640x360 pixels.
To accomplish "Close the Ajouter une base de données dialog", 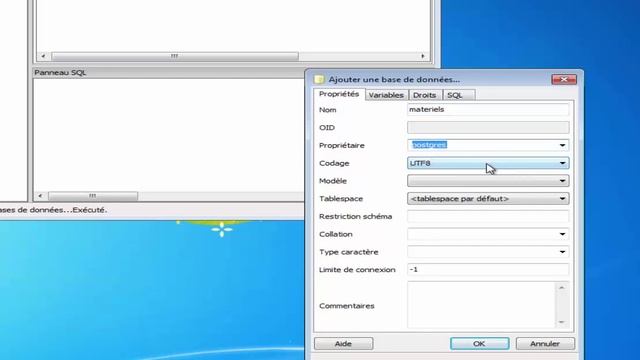I will tap(564, 79).
